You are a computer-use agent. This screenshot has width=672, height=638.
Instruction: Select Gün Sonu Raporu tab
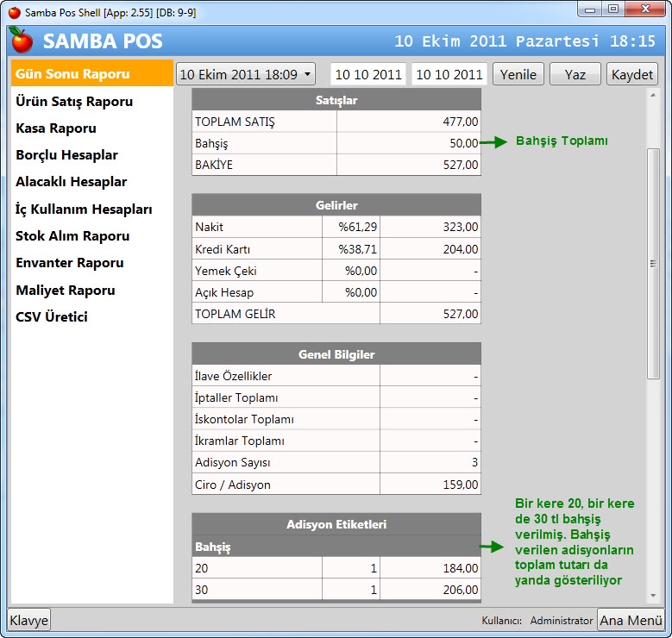coord(72,74)
